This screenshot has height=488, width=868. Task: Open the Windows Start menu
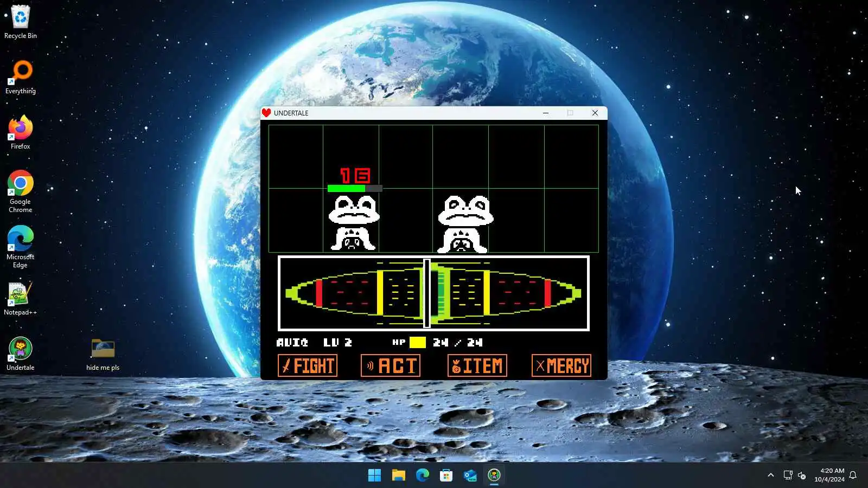(374, 476)
